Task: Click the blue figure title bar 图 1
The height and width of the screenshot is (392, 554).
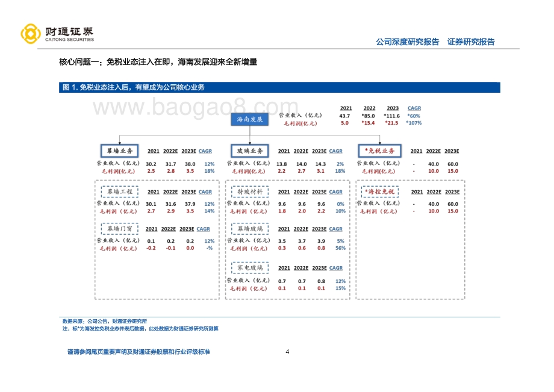Action: click(x=279, y=87)
